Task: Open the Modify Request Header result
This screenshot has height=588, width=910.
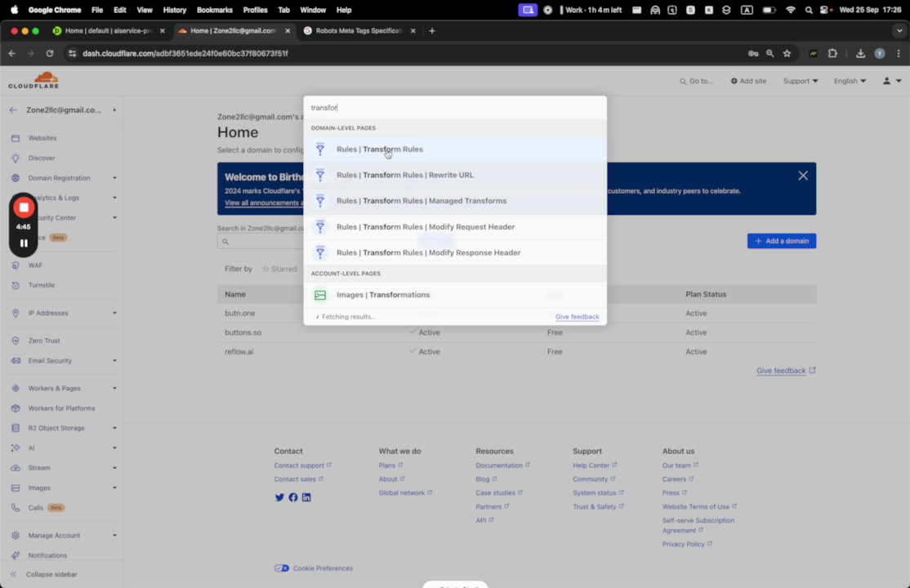Action: coord(454,227)
